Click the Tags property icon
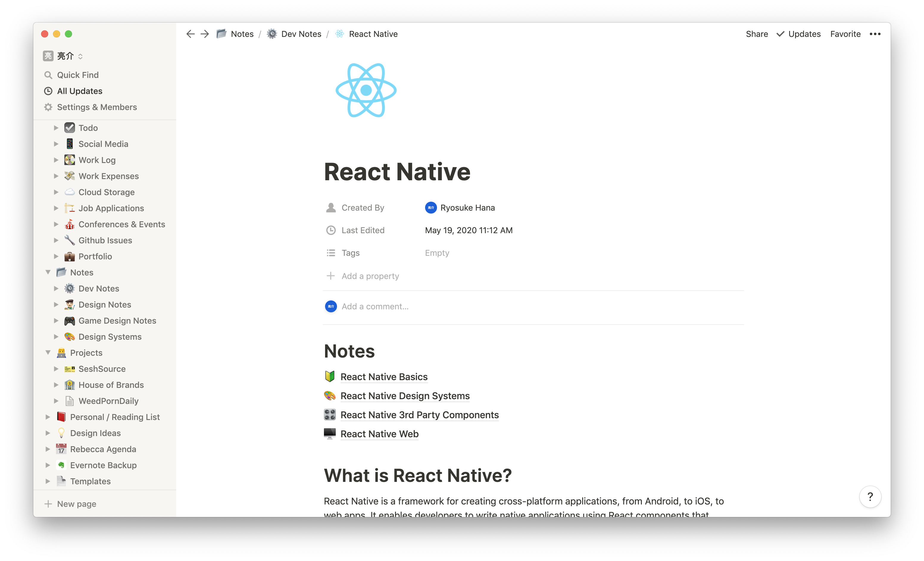The width and height of the screenshot is (924, 561). click(330, 253)
